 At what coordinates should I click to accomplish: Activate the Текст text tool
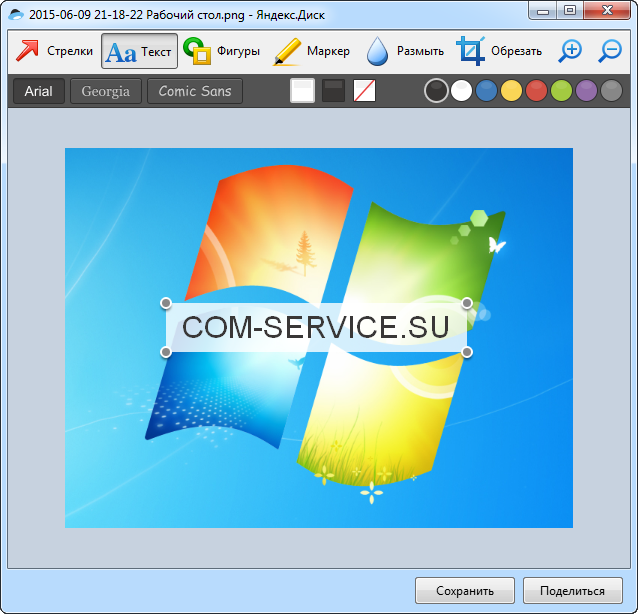click(x=139, y=51)
